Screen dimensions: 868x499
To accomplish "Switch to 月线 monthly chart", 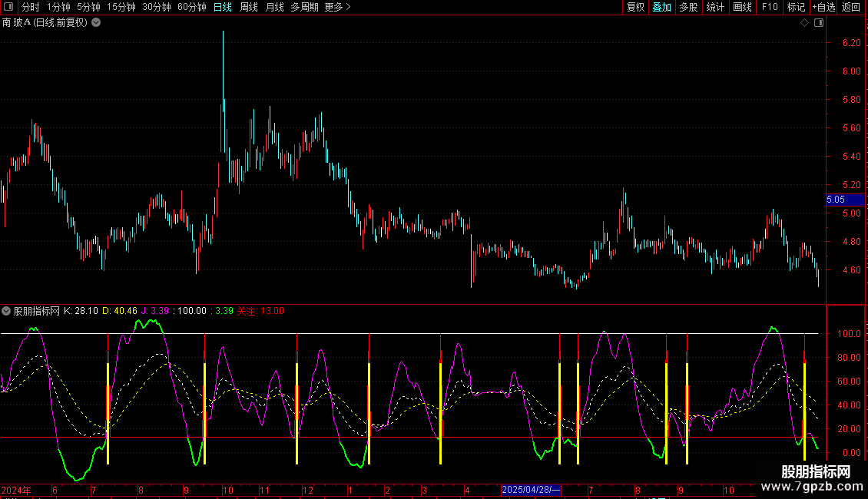I will coord(274,7).
